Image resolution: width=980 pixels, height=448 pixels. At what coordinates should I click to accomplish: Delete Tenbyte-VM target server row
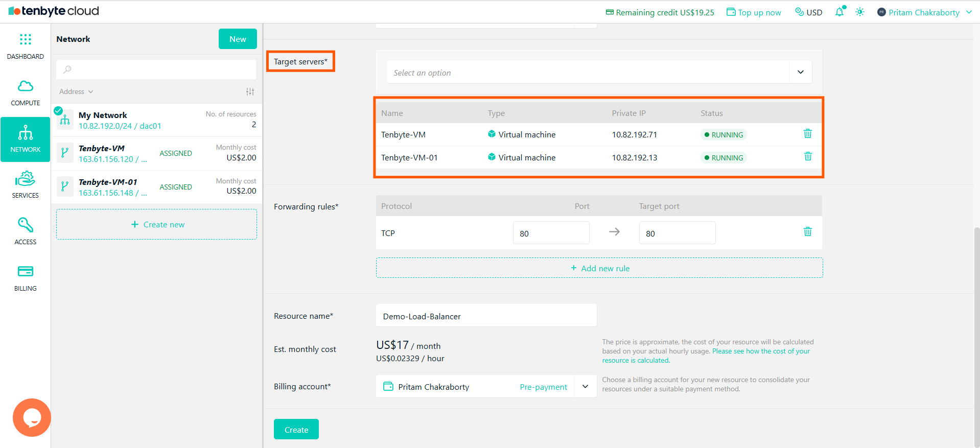click(808, 133)
